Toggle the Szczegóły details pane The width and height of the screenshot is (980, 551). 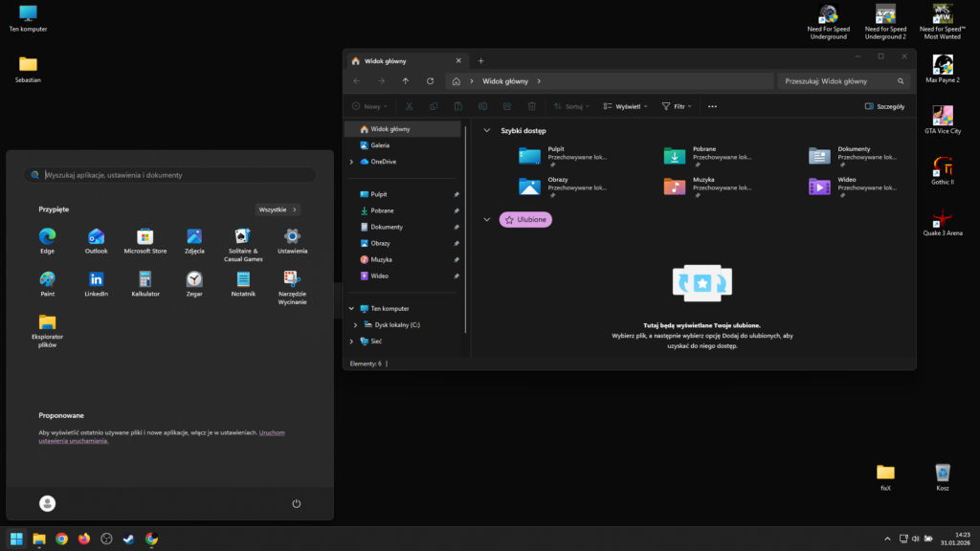pyautogui.click(x=884, y=106)
